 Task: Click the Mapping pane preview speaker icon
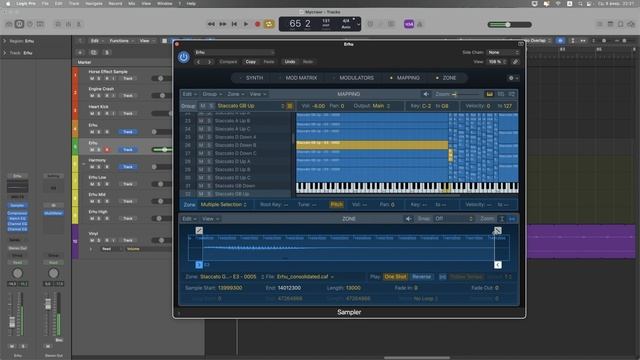(426, 94)
